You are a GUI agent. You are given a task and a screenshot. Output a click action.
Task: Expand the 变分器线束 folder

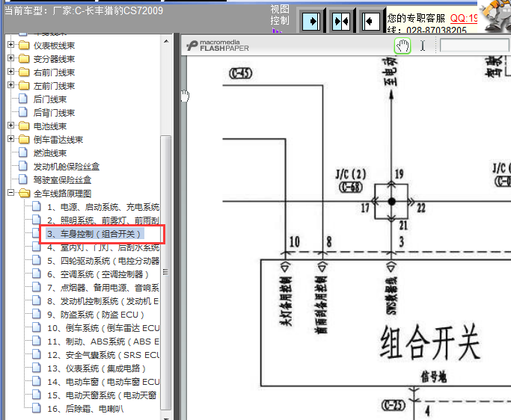tap(10, 58)
